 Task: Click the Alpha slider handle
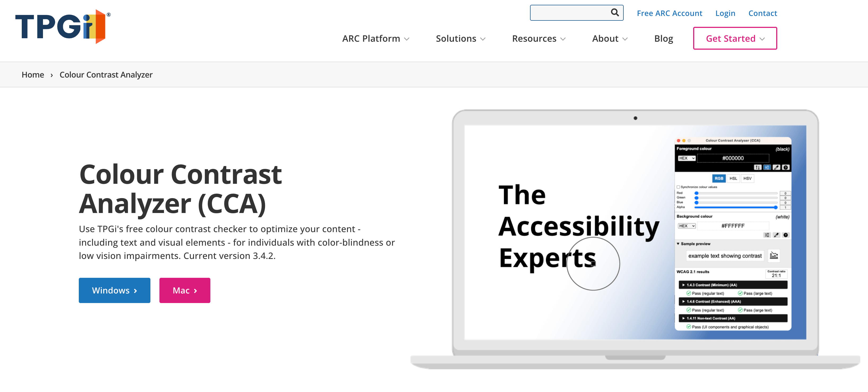(775, 207)
